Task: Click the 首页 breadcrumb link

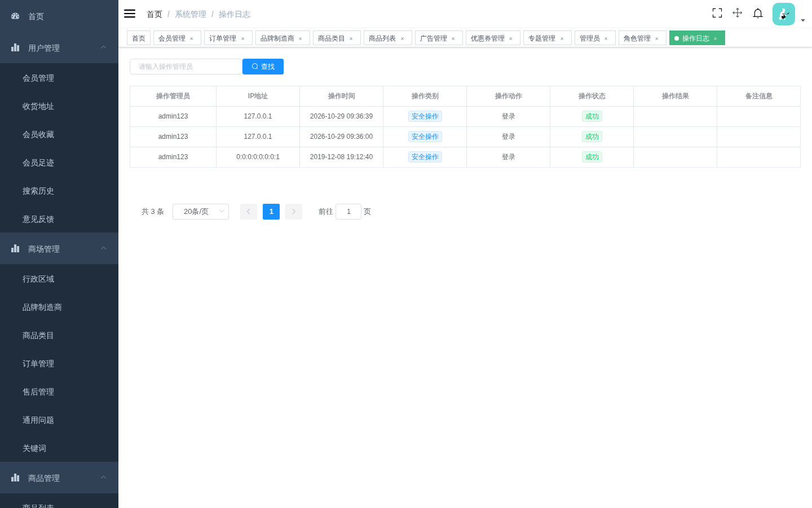Action: pos(155,14)
